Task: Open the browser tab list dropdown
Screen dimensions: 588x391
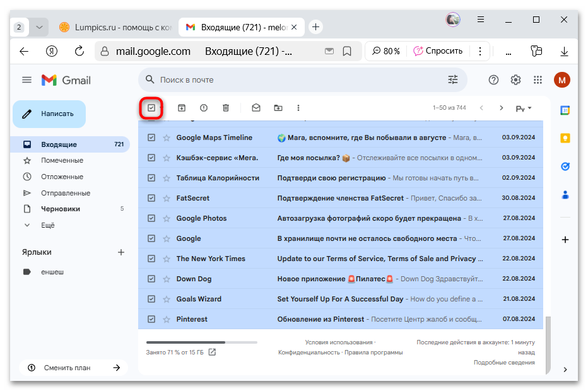Action: tap(39, 27)
